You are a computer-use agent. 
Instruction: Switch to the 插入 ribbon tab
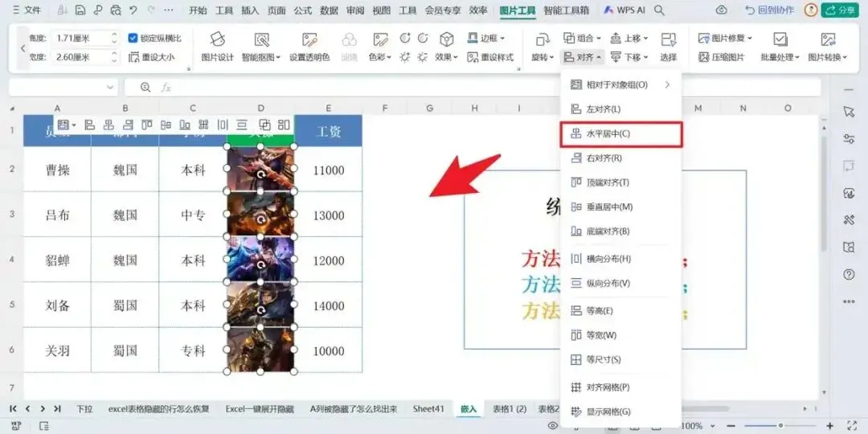click(250, 10)
